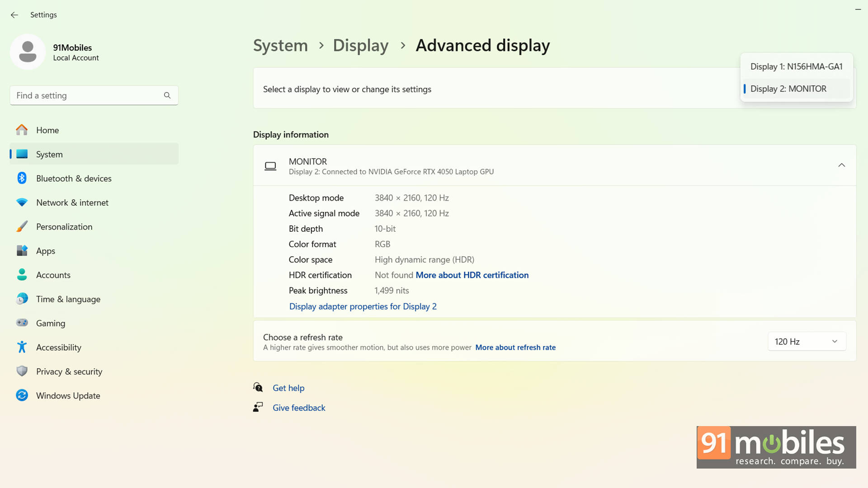
Task: Click the Gaming controller icon
Action: coord(22,323)
